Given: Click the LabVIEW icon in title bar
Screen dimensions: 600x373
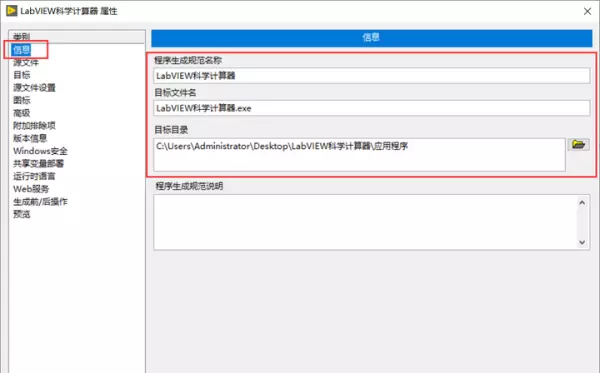Looking at the screenshot, I should [11, 11].
